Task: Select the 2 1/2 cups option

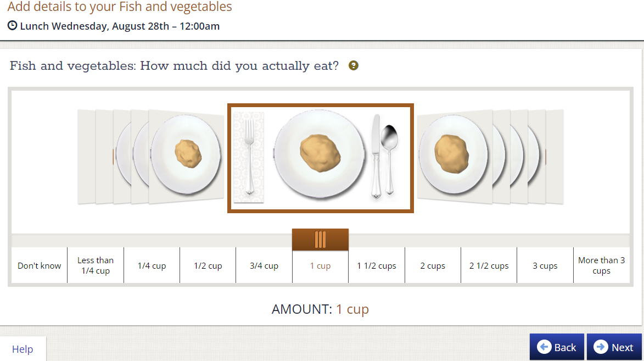Action: point(489,265)
